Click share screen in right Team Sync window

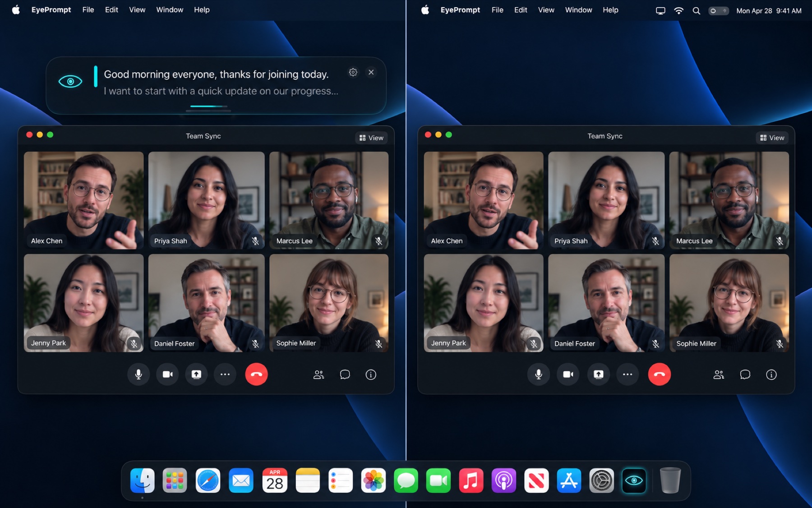pyautogui.click(x=598, y=374)
